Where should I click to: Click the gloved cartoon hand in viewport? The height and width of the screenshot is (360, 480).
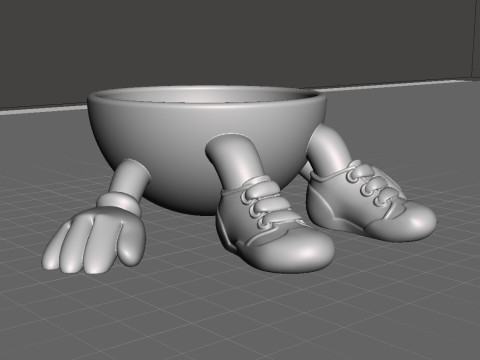coord(94,241)
